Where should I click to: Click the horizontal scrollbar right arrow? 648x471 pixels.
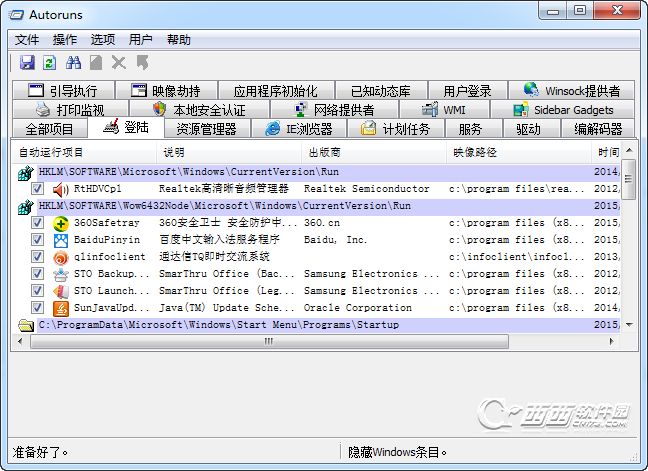tap(612, 341)
